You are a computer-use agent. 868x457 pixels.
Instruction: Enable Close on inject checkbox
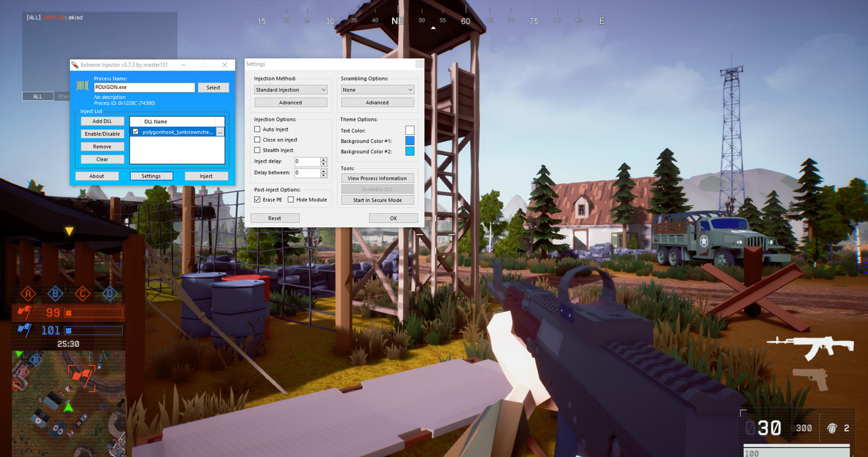[x=257, y=140]
